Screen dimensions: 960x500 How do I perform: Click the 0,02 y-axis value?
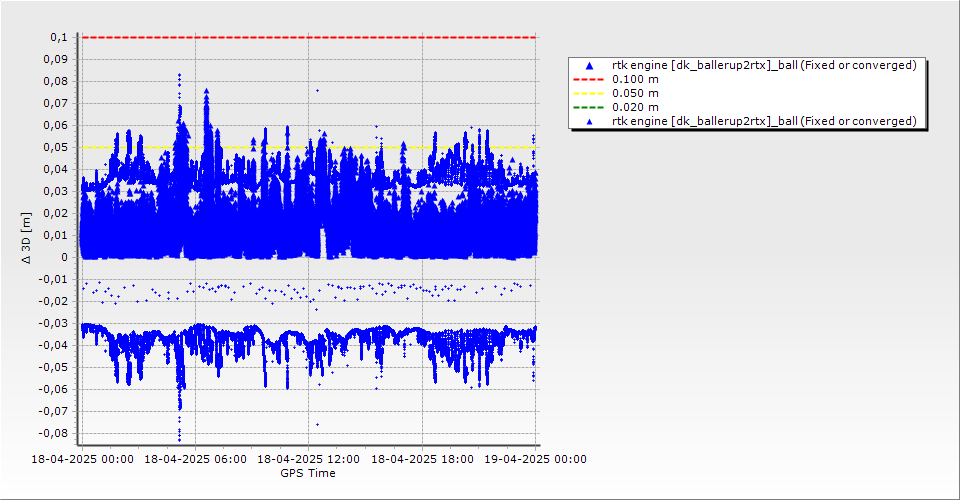[56, 214]
